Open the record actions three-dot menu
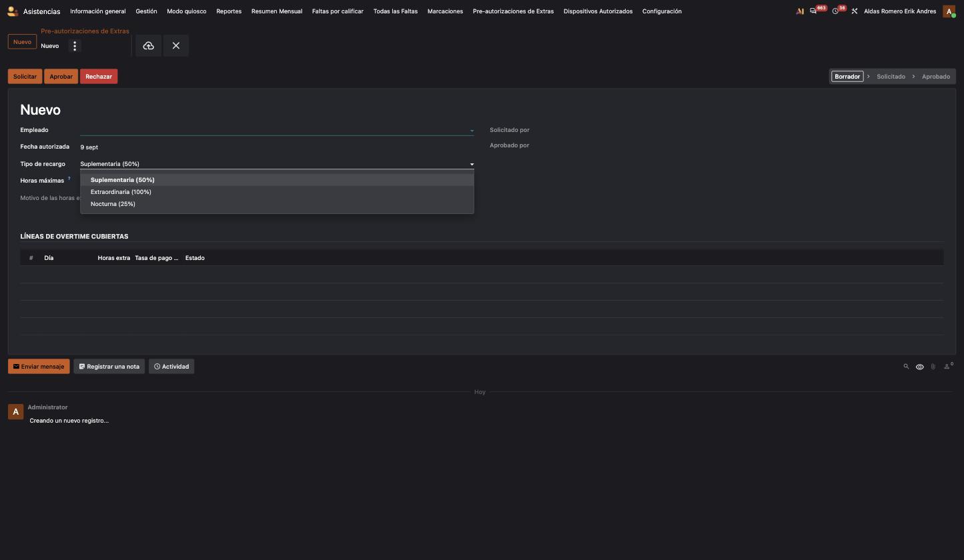 click(75, 46)
